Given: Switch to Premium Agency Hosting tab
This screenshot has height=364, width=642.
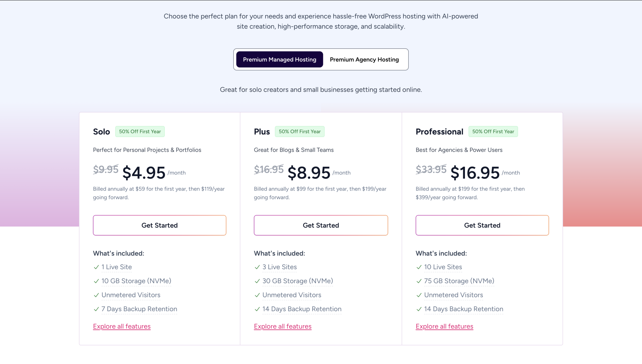Looking at the screenshot, I should click(364, 59).
